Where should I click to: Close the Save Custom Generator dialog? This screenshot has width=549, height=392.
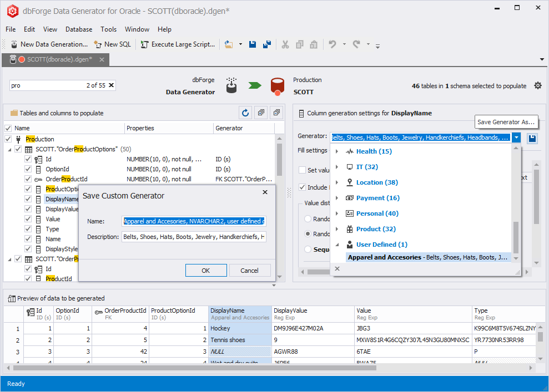coord(265,192)
